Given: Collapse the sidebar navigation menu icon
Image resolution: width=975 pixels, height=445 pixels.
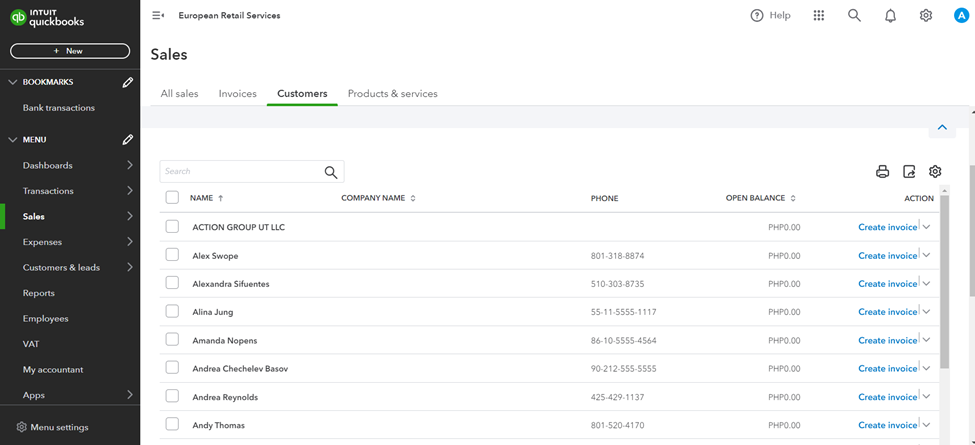Looking at the screenshot, I should pyautogui.click(x=158, y=16).
